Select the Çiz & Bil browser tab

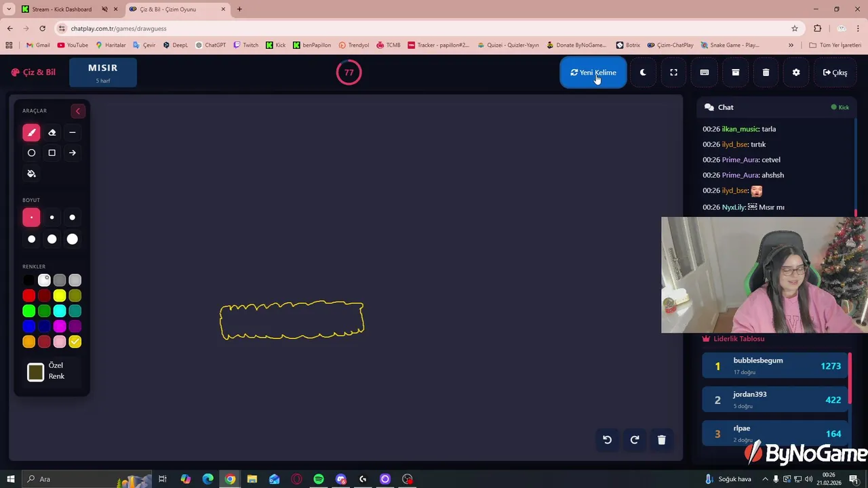tap(178, 9)
